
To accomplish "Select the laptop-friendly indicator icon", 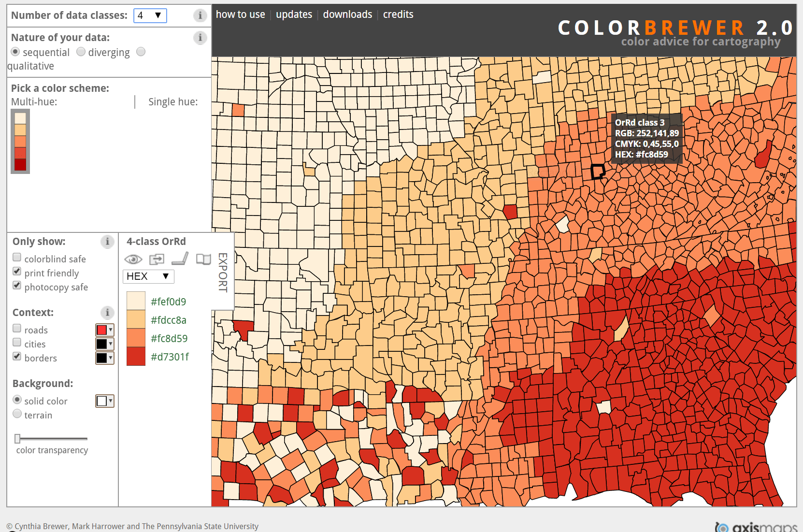I will 179,259.
